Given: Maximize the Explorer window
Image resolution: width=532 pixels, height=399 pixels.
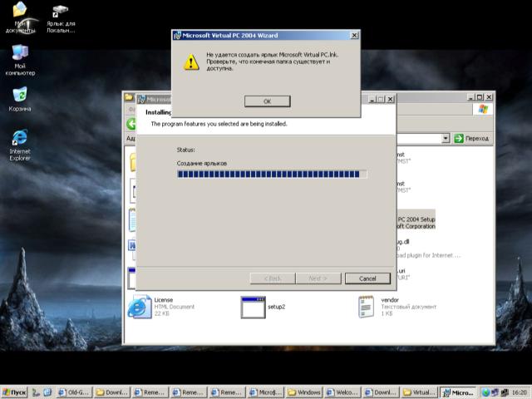Looking at the screenshot, I should pos(480,97).
